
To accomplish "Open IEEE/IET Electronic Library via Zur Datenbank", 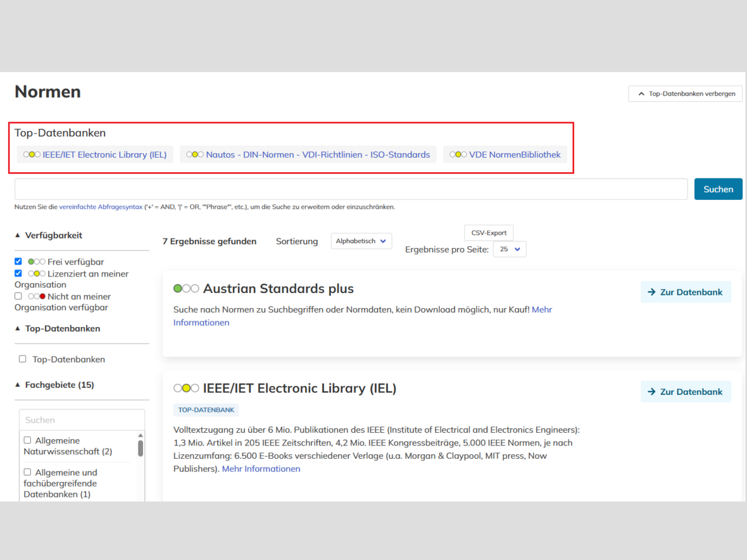I will [686, 392].
